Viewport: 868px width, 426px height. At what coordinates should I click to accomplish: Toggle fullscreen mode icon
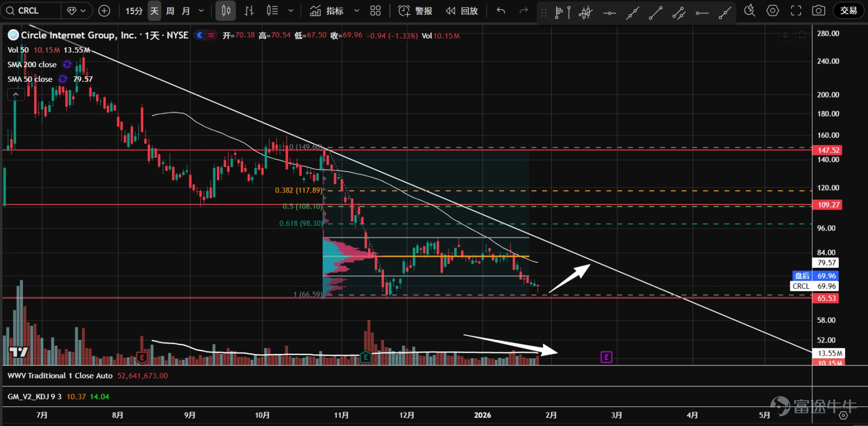[x=796, y=10]
